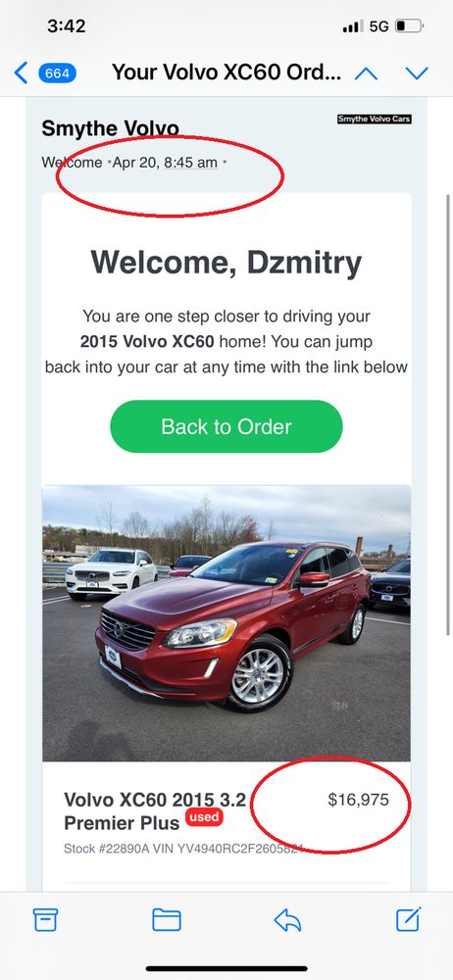
Task: Tap the 664 unread count badge
Action: pos(58,73)
